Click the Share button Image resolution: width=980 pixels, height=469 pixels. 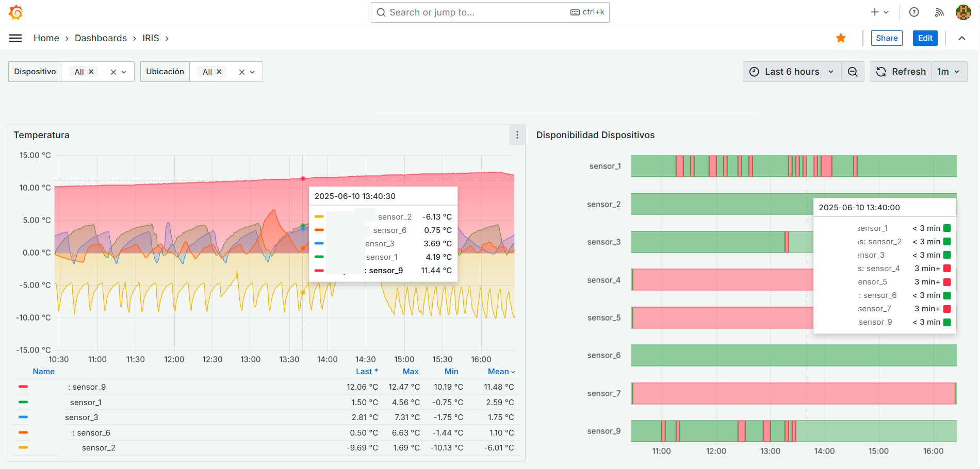pyautogui.click(x=887, y=38)
